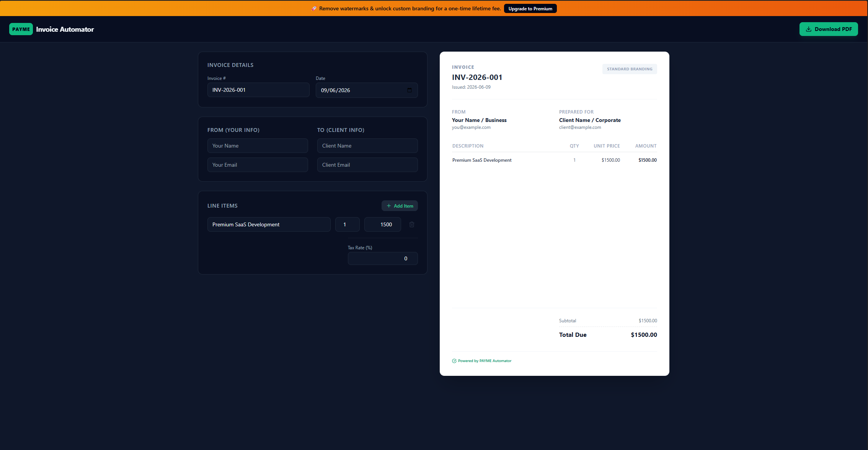Click the INVOICE DETAILS section heading

click(x=230, y=65)
